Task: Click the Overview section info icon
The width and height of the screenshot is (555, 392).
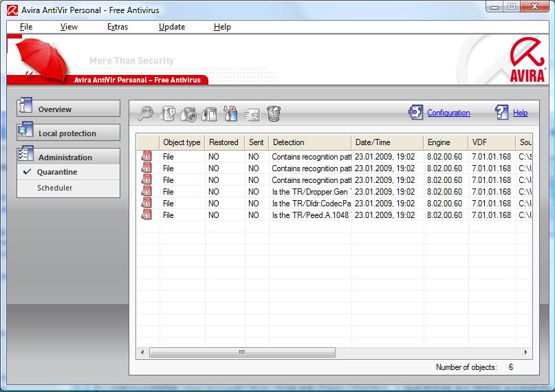Action: point(25,105)
